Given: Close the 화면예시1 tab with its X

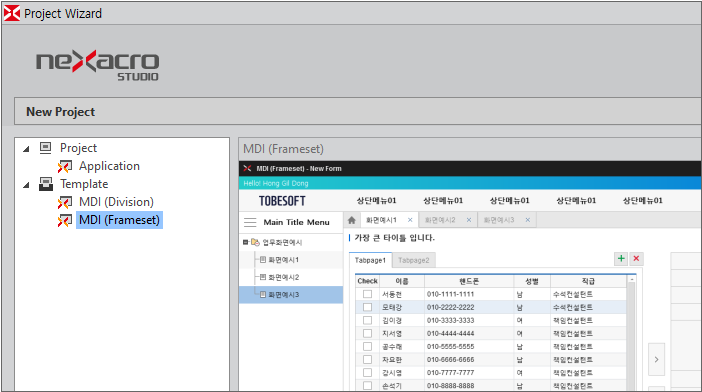Looking at the screenshot, I should coord(410,220).
